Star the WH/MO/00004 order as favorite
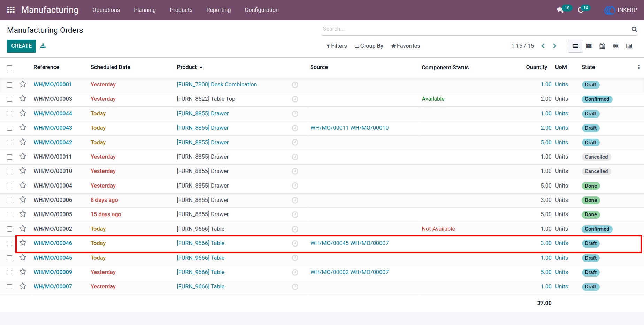The image size is (644, 325). pyautogui.click(x=23, y=186)
